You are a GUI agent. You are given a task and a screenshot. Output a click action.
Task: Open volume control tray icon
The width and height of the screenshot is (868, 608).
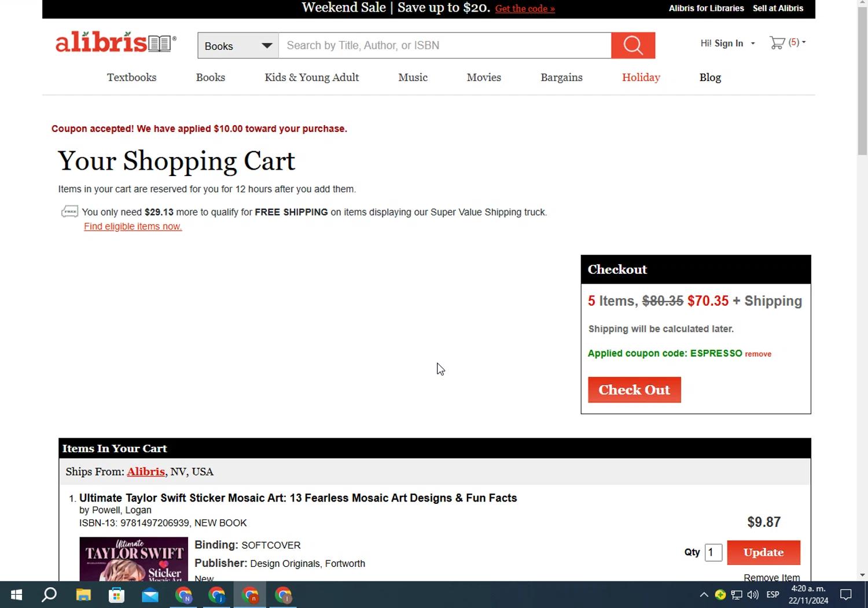(753, 595)
